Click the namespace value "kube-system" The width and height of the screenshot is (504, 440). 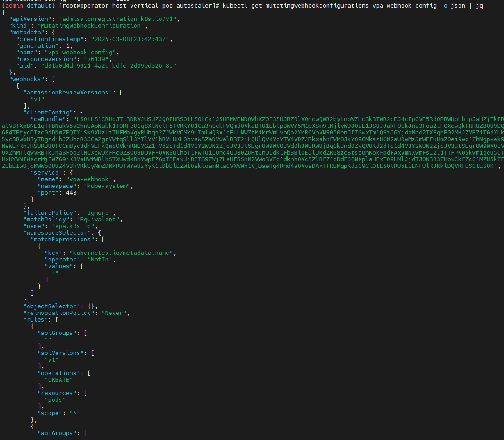107,186
